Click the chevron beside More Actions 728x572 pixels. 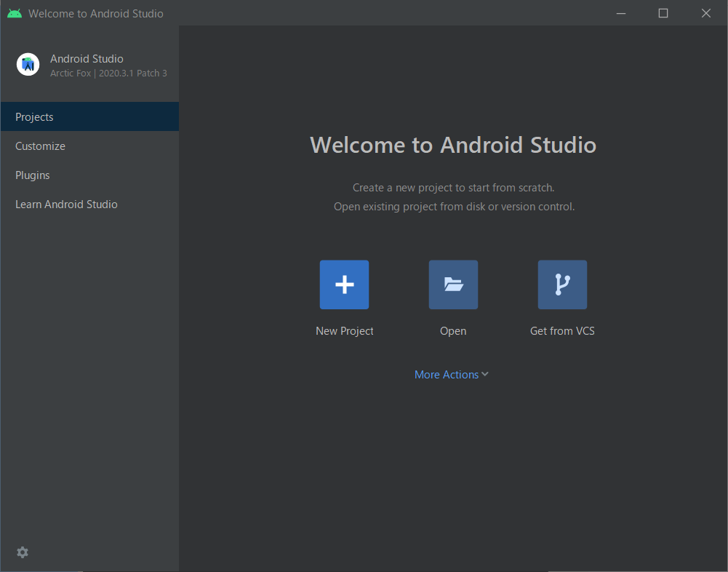[x=485, y=374]
